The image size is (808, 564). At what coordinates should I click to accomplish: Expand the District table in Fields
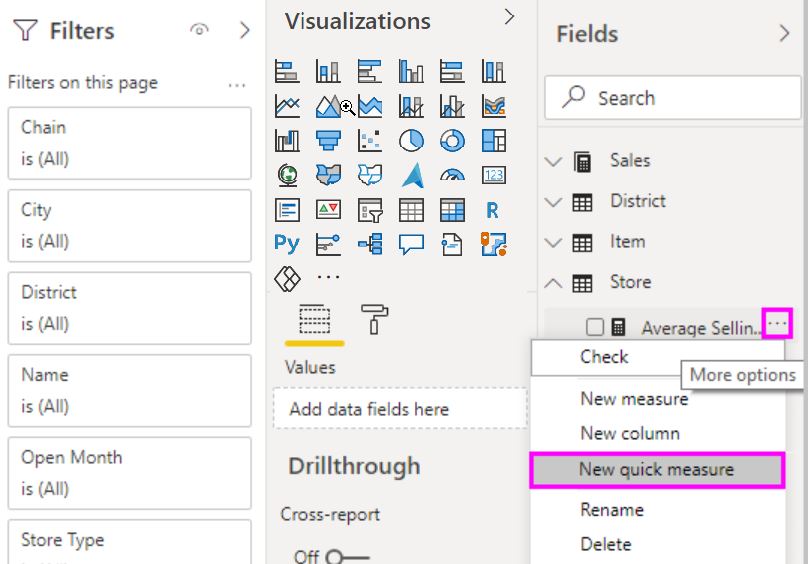click(553, 202)
